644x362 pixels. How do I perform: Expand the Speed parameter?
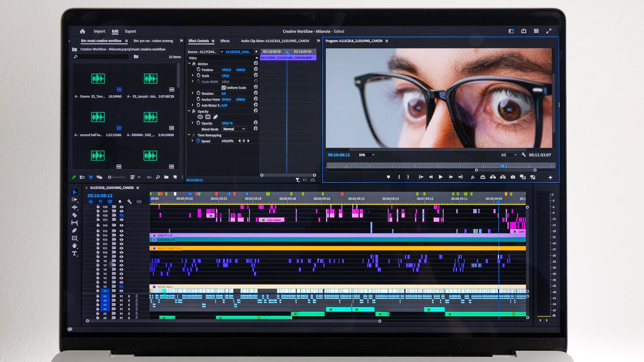tap(192, 141)
